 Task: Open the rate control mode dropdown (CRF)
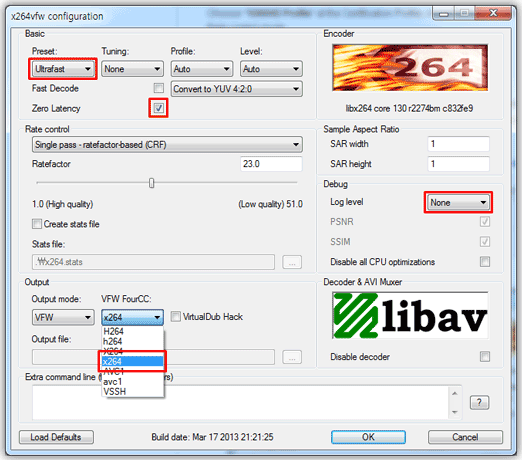pos(167,145)
